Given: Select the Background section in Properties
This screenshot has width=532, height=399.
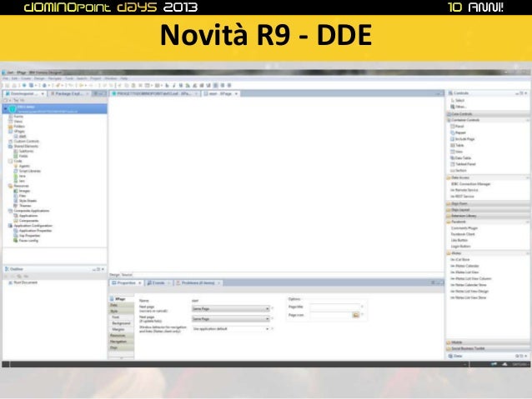Looking at the screenshot, I should point(121,323).
